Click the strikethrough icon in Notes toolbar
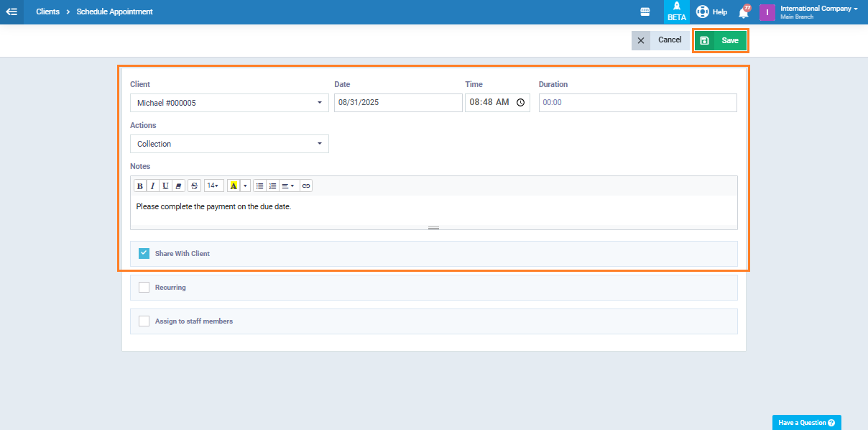The width and height of the screenshot is (868, 430). (x=194, y=186)
